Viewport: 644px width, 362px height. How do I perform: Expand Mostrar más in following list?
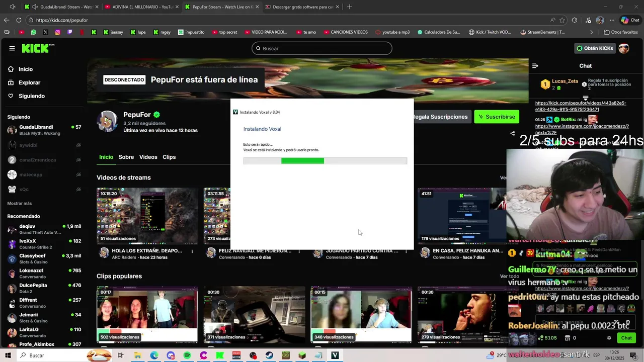[x=20, y=204]
